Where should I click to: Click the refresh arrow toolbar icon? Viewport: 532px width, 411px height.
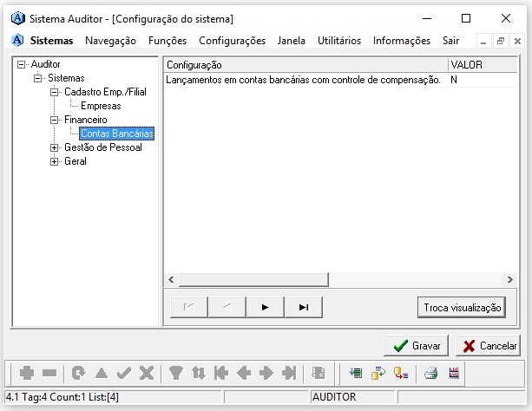79,373
